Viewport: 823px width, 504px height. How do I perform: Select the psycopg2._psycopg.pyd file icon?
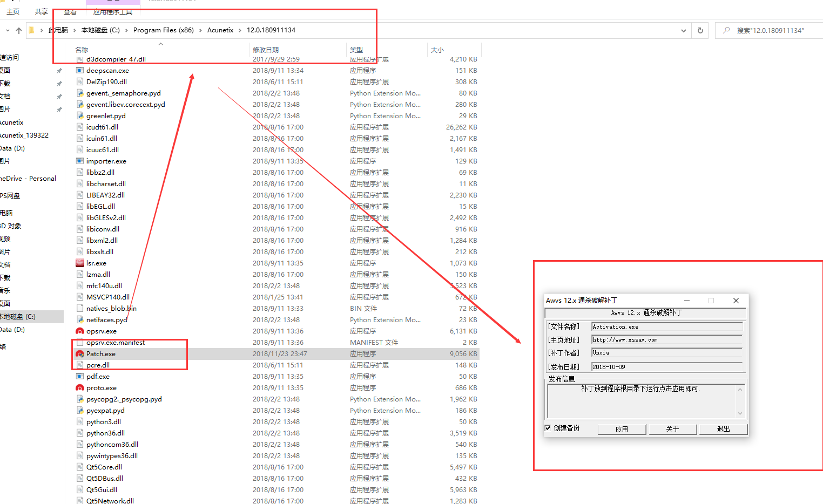80,399
